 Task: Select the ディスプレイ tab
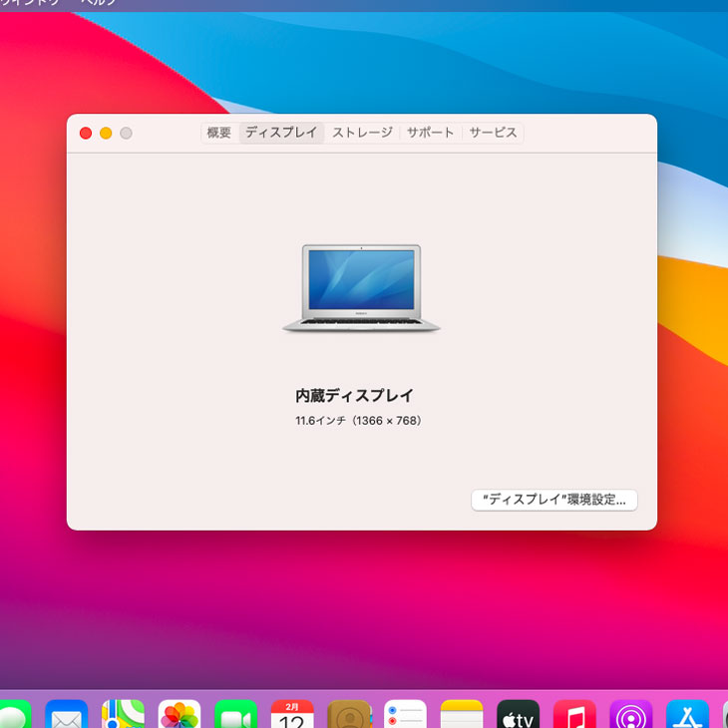click(x=281, y=133)
